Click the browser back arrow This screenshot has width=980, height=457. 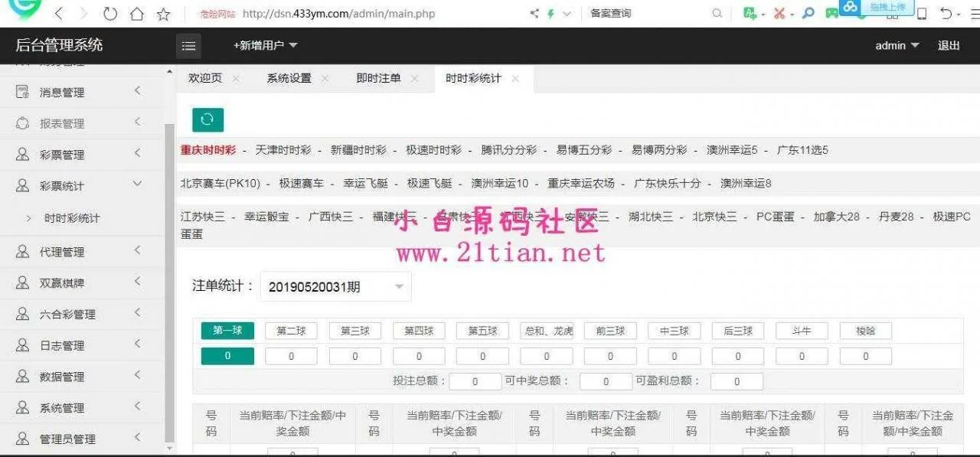tap(59, 14)
